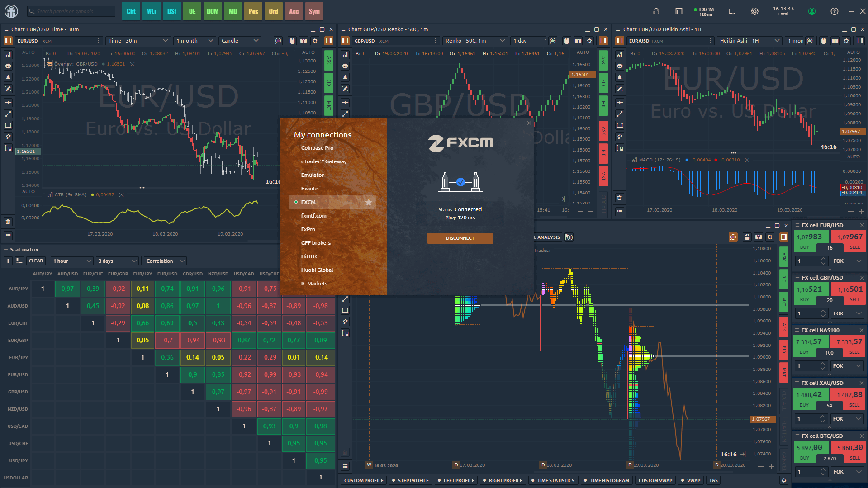Open the workspace layout icon in top bar
The width and height of the screenshot is (868, 488).
(x=679, y=11)
